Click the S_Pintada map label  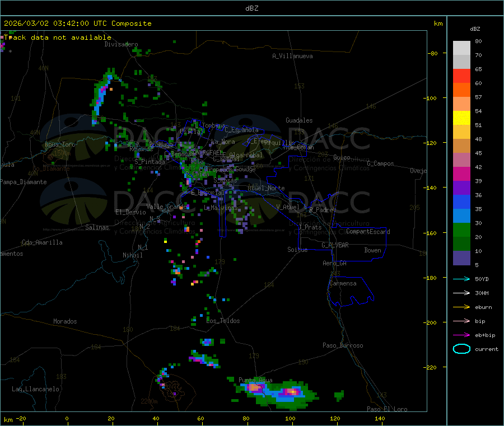tap(150, 162)
